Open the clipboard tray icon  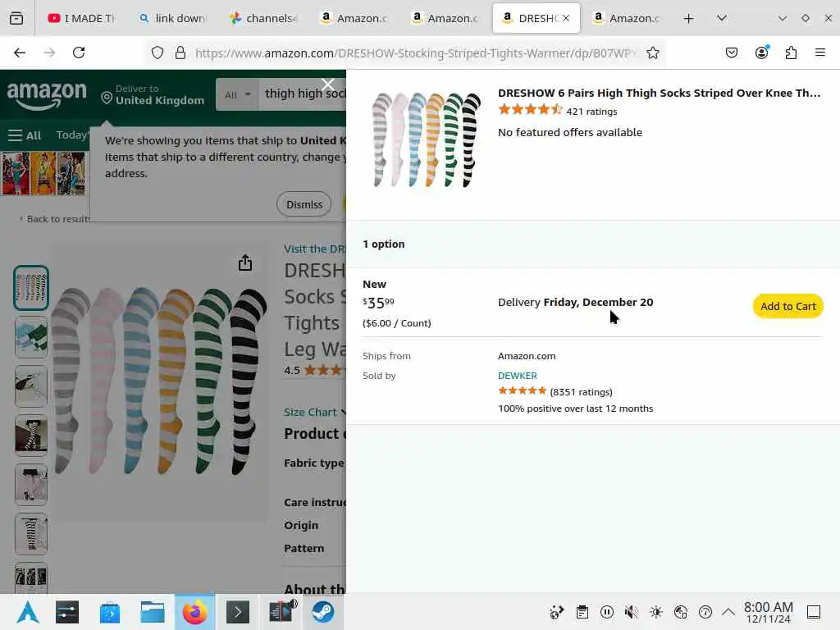[x=582, y=612]
